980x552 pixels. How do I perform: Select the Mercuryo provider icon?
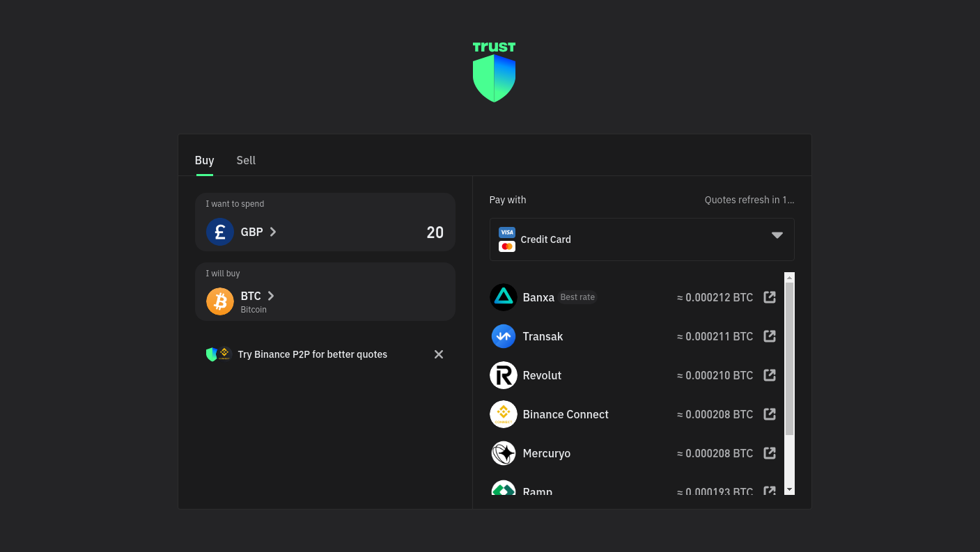[504, 453]
